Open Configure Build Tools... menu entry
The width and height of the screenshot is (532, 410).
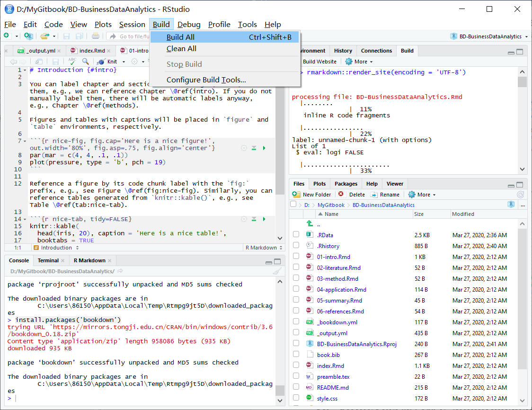225,80
